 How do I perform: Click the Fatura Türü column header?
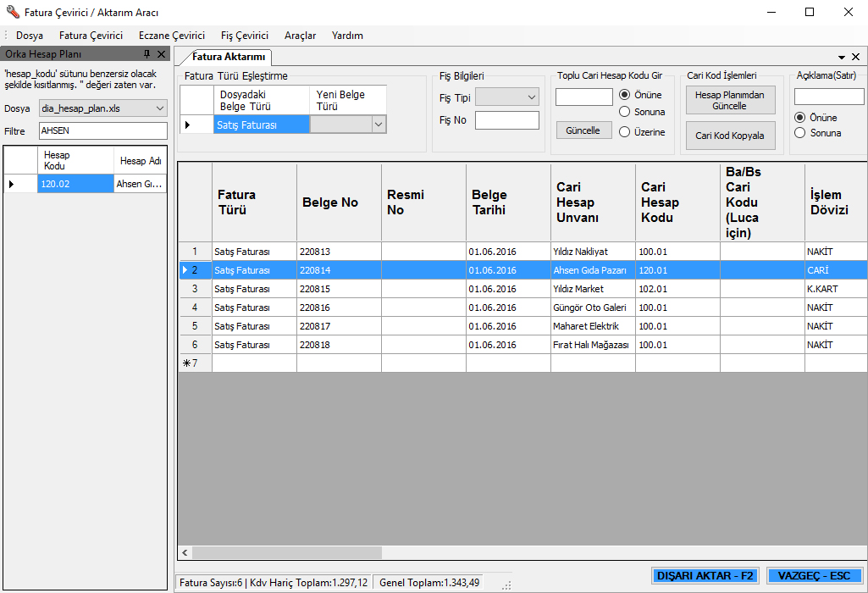pyautogui.click(x=254, y=202)
